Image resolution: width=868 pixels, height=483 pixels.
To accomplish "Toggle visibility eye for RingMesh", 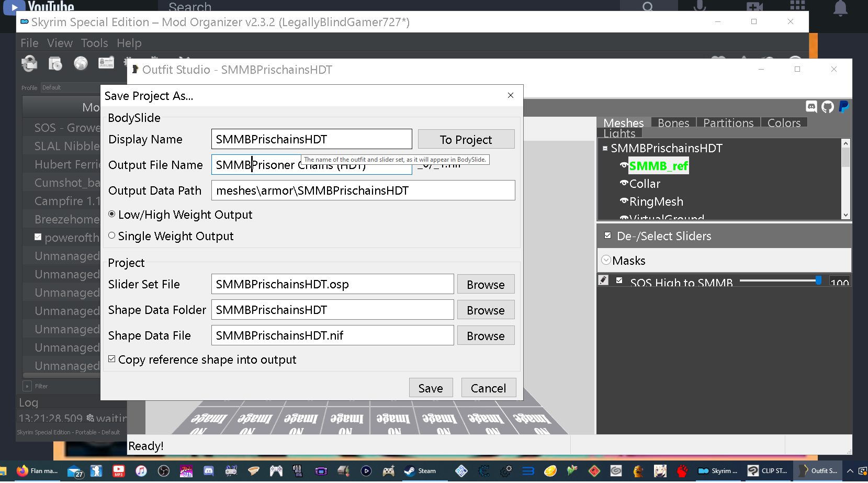I will pyautogui.click(x=624, y=201).
